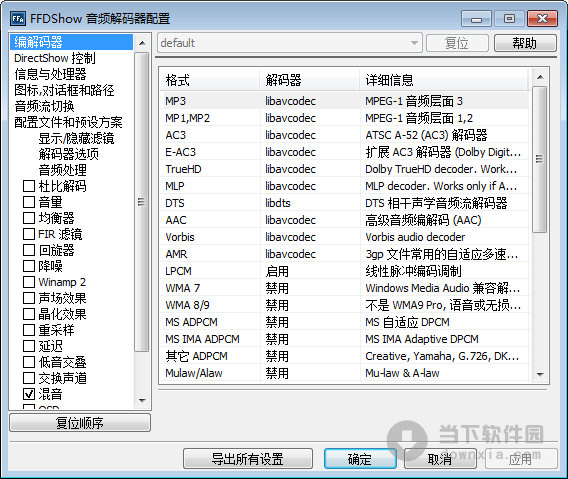Image resolution: width=568 pixels, height=479 pixels.
Task: Open 配置文件和预设方案 page
Action: [68, 122]
